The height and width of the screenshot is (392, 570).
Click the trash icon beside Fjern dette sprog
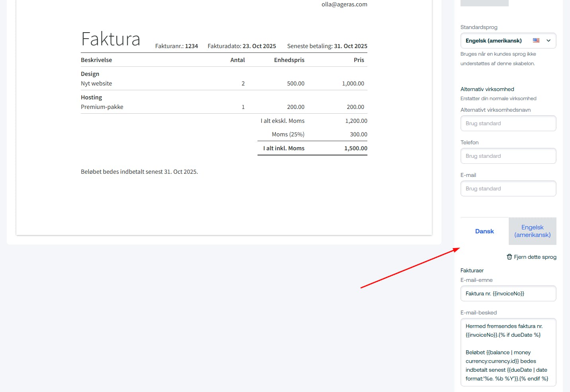tap(509, 257)
